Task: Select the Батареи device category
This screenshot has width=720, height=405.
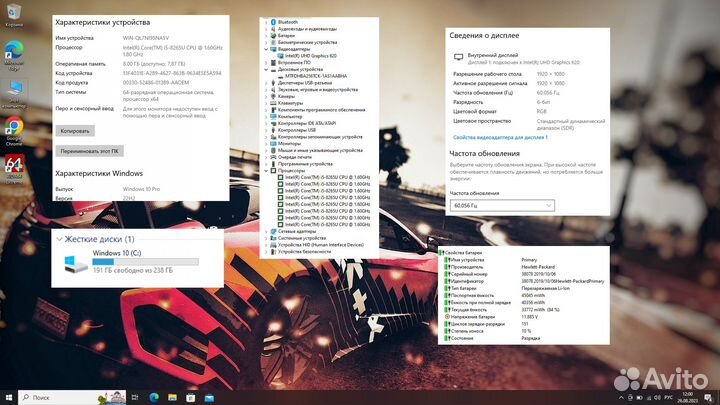Action: pos(286,35)
